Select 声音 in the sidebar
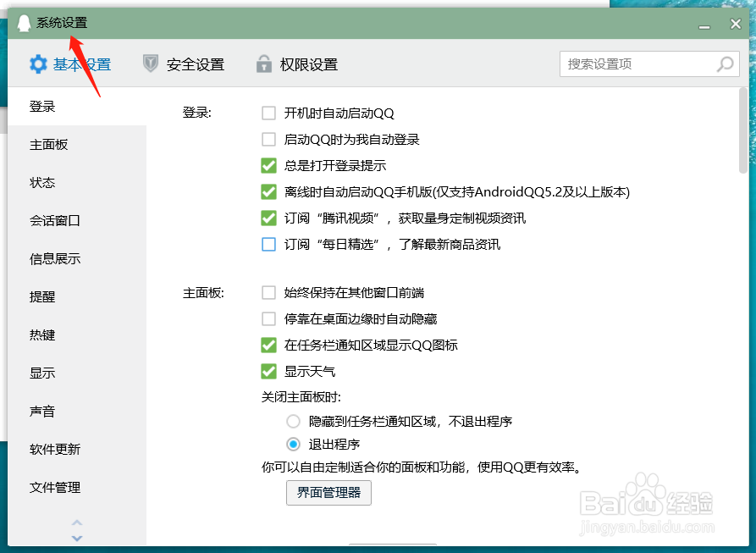Viewport: 756px width, 553px height. pyautogui.click(x=77, y=412)
